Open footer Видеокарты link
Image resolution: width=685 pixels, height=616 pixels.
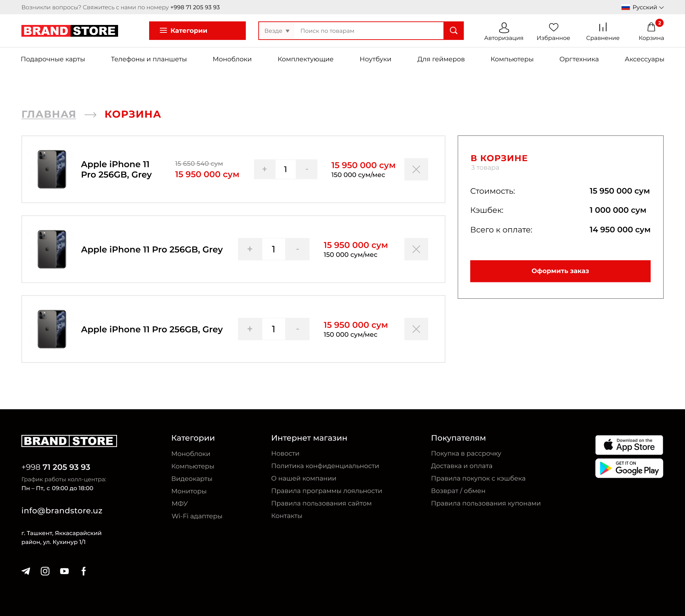coord(192,478)
